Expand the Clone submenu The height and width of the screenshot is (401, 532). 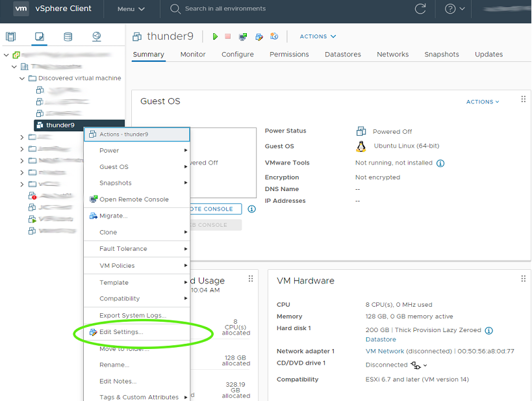pyautogui.click(x=136, y=232)
